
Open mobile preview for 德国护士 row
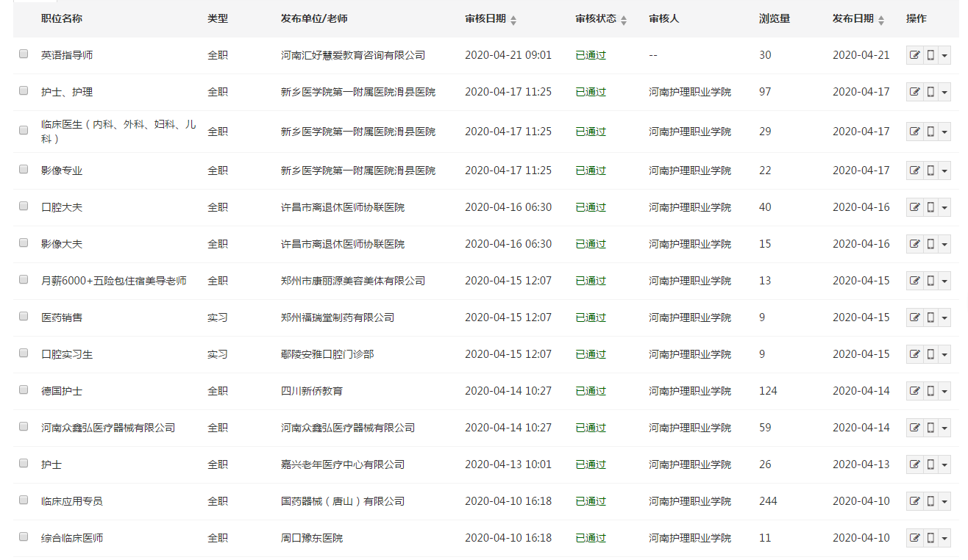tap(930, 391)
